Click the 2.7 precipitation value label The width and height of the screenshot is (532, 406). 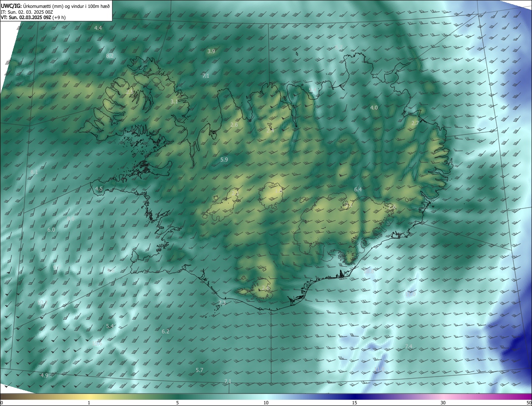[415, 123]
